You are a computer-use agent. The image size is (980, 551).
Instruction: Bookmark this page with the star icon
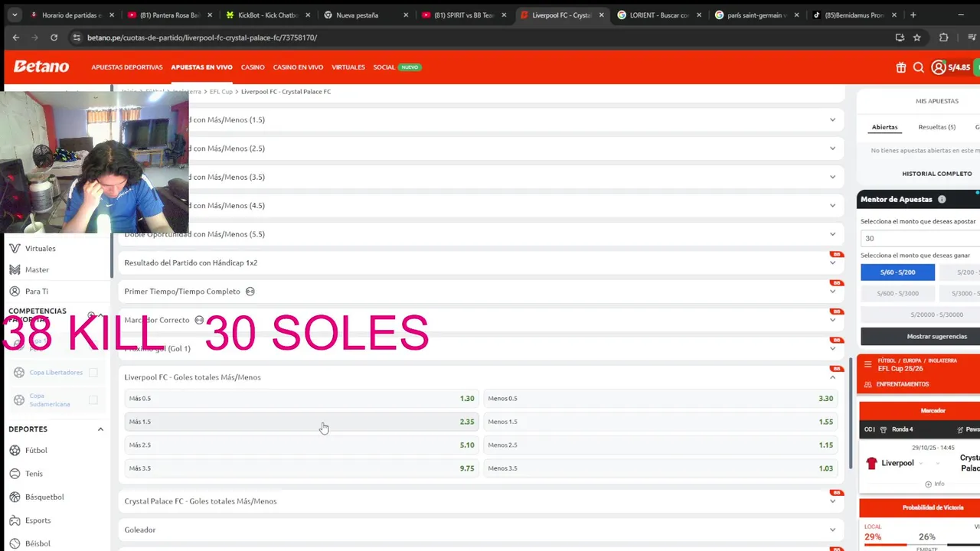pyautogui.click(x=916, y=37)
